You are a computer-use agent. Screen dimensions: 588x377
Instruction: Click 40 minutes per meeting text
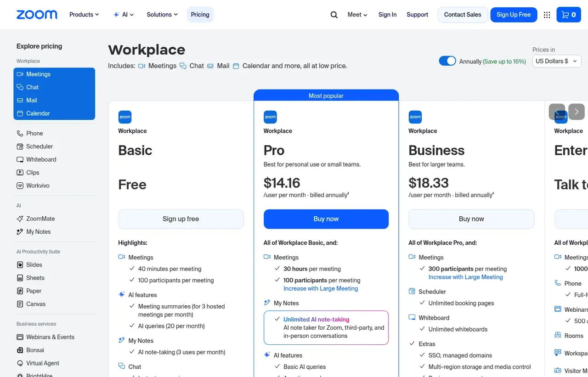point(170,269)
